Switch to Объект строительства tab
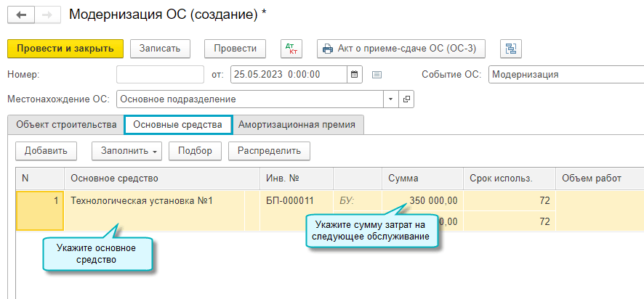The width and height of the screenshot is (644, 299). pyautogui.click(x=66, y=124)
